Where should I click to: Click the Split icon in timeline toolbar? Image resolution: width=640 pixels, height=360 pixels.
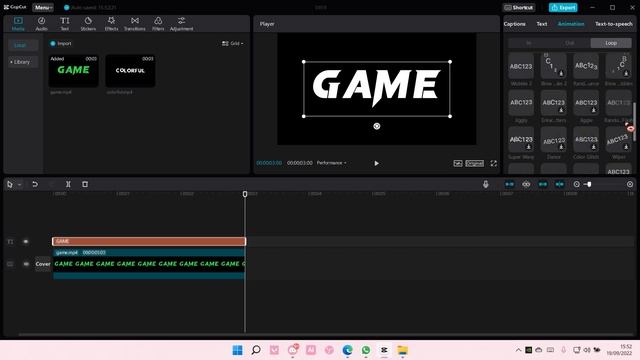(68, 184)
